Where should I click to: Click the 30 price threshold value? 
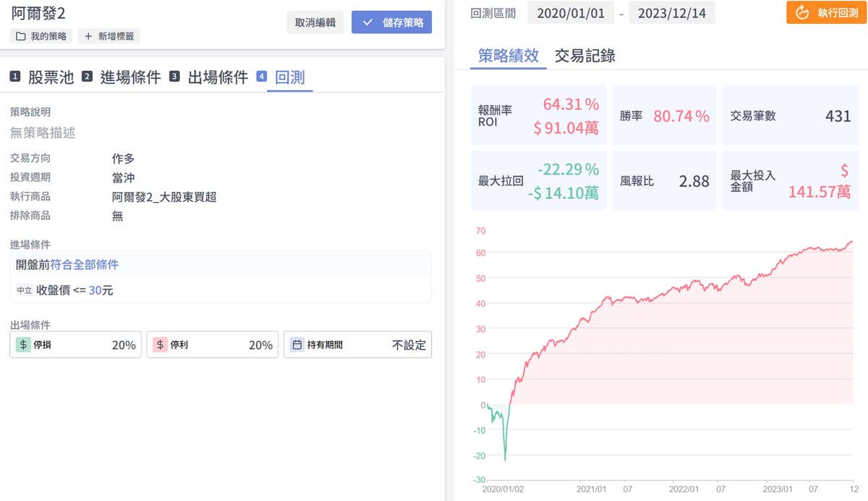coord(95,290)
